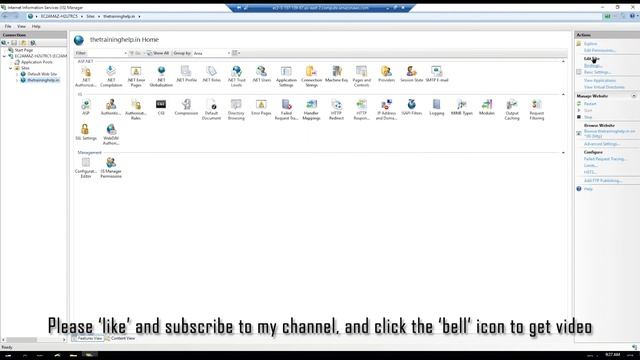Screen dimensions: 640x360
Task: Open the Failed Request Tracing Rules feature
Action: [286, 109]
